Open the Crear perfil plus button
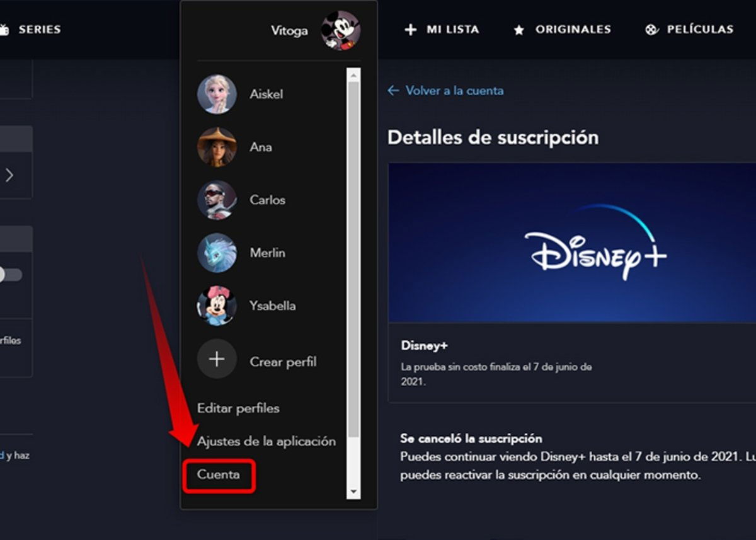 tap(217, 360)
